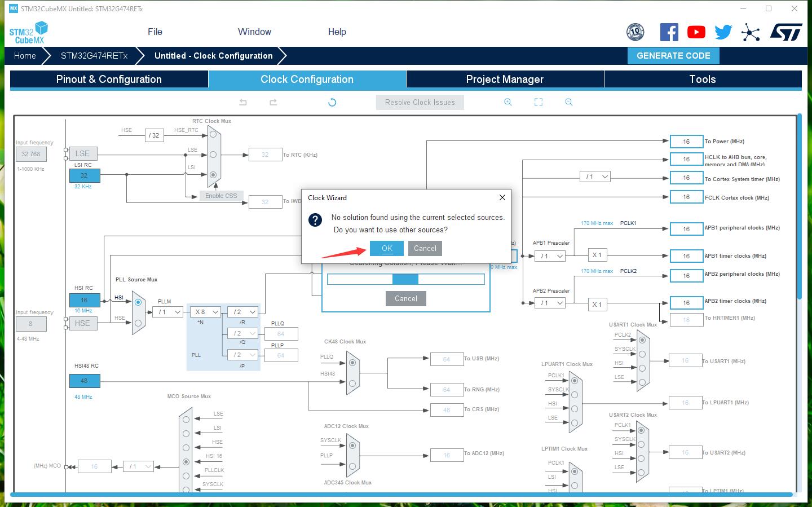
Task: Go to STM32G474RETx breadcrumb
Action: point(94,56)
